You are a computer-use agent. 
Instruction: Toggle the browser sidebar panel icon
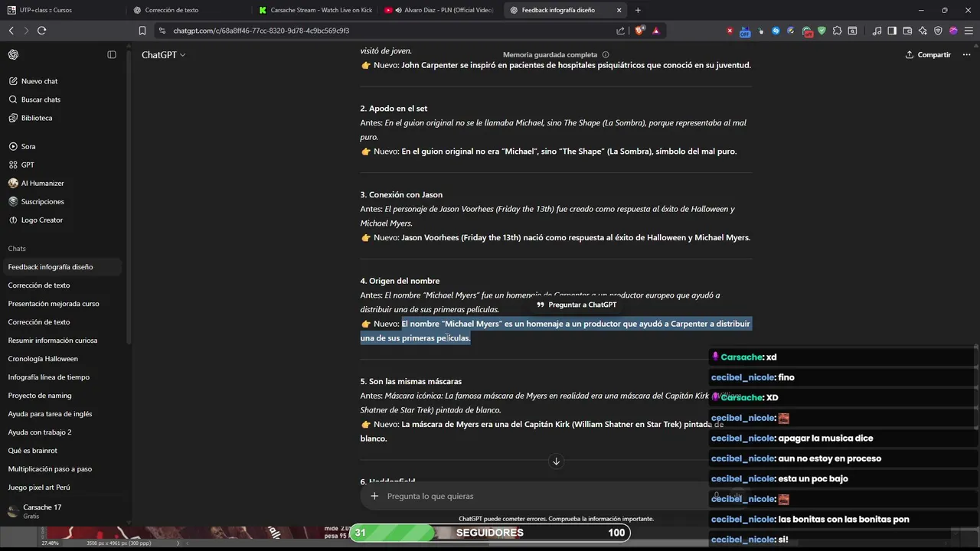(x=892, y=31)
